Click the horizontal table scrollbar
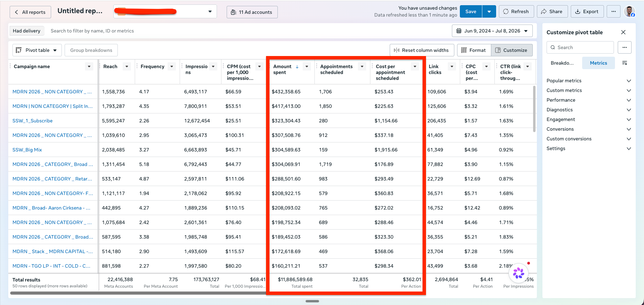This screenshot has width=644, height=305. (138, 293)
